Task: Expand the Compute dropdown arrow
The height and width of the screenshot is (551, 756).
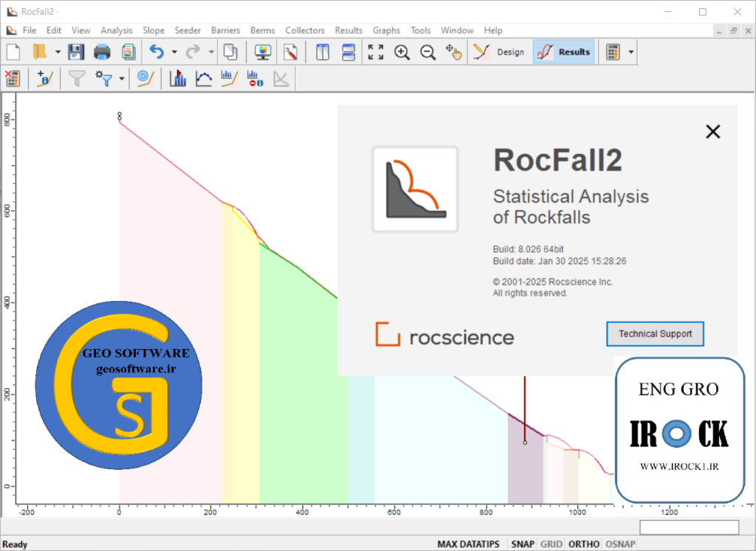Action: tap(630, 52)
